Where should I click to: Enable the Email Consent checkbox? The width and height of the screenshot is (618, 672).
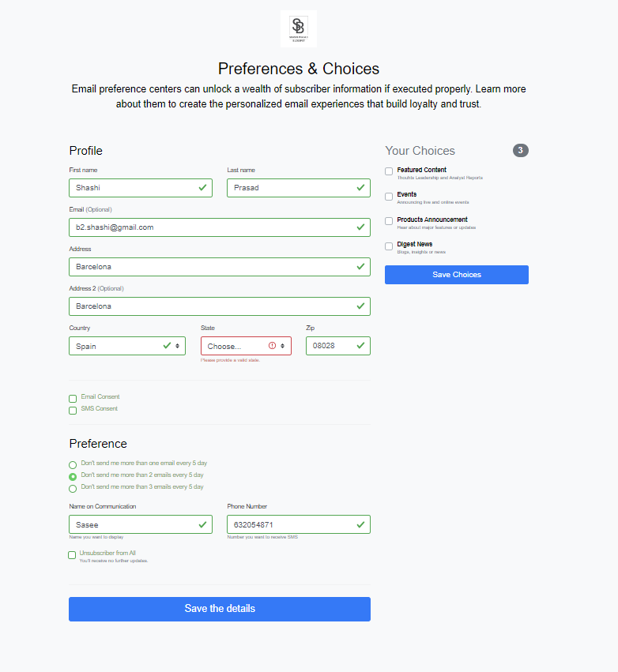click(73, 399)
